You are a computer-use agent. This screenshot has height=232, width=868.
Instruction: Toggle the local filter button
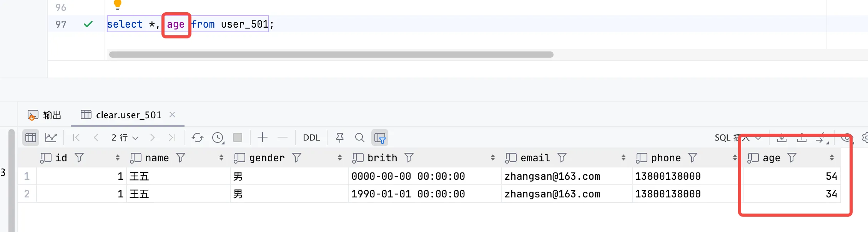pyautogui.click(x=380, y=138)
